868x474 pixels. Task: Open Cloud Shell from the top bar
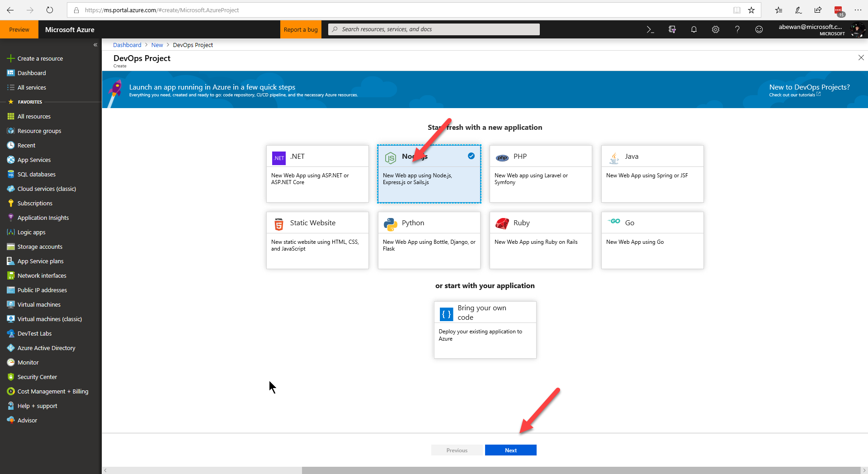click(x=650, y=29)
